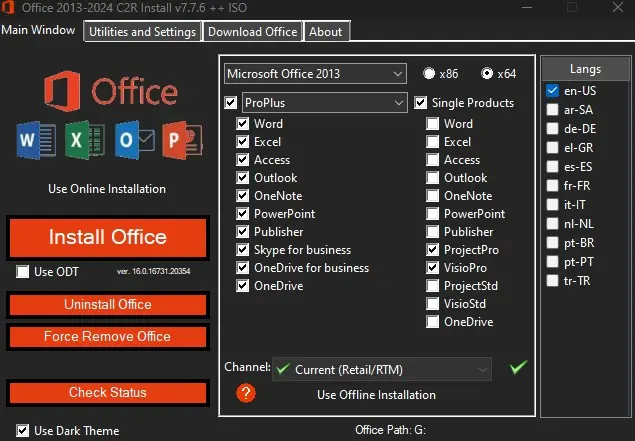Screen dimensions: 635x441
Task: Open the ProPlus edition dropdown
Action: (324, 103)
